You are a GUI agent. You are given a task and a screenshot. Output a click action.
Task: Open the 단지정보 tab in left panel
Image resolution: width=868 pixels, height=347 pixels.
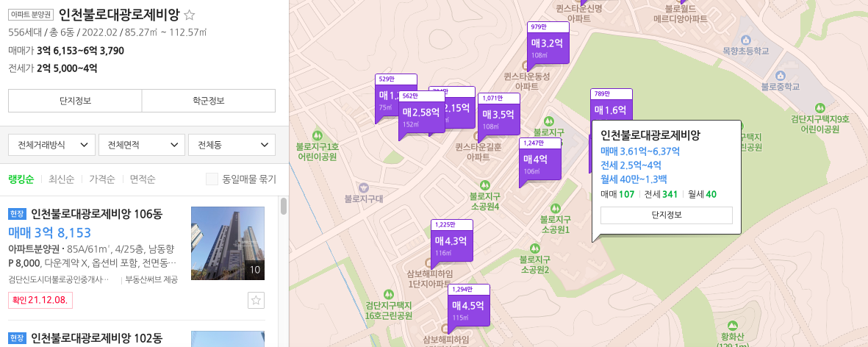point(75,101)
